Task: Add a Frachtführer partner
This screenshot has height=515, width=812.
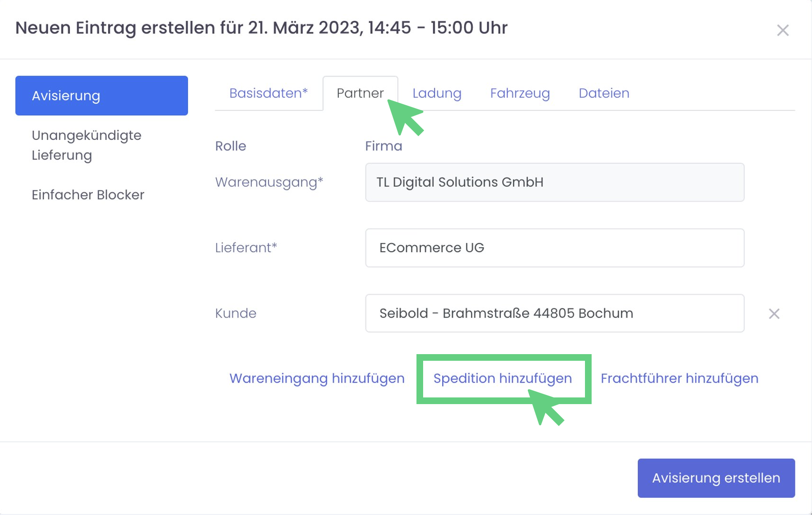Action: click(679, 378)
